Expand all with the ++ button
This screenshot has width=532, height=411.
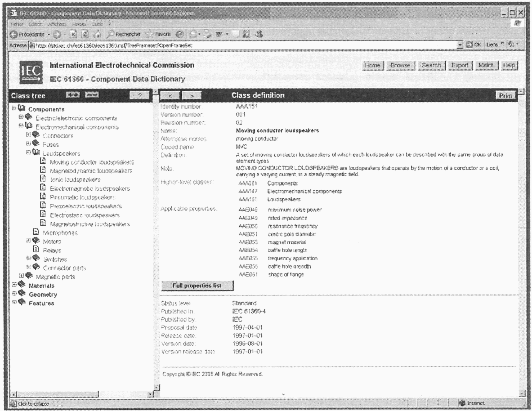(73, 95)
